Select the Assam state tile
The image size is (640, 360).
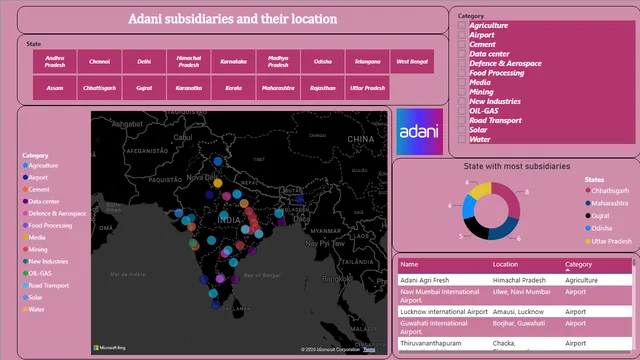pyautogui.click(x=55, y=88)
